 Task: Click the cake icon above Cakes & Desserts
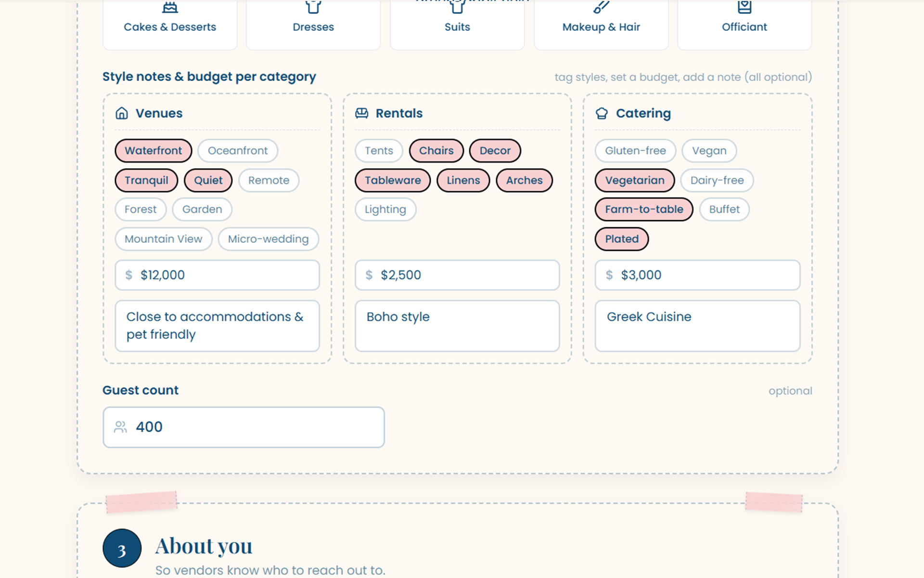[170, 7]
